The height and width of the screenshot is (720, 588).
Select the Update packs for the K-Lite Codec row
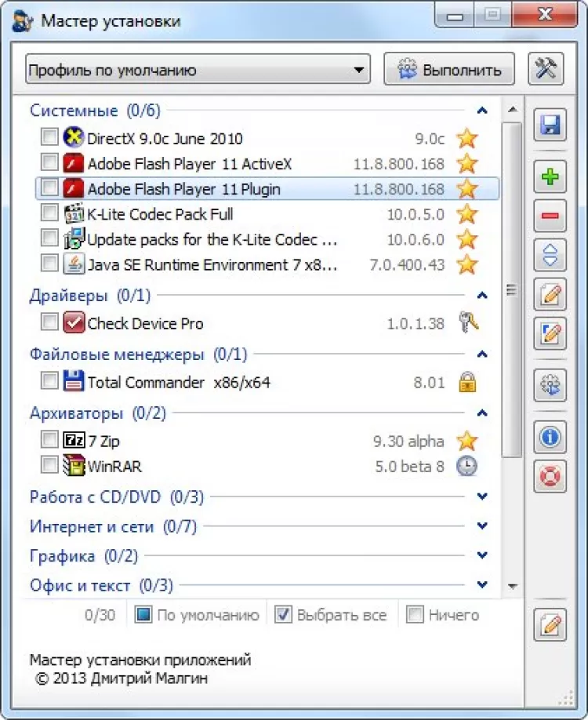pyautogui.click(x=267, y=239)
